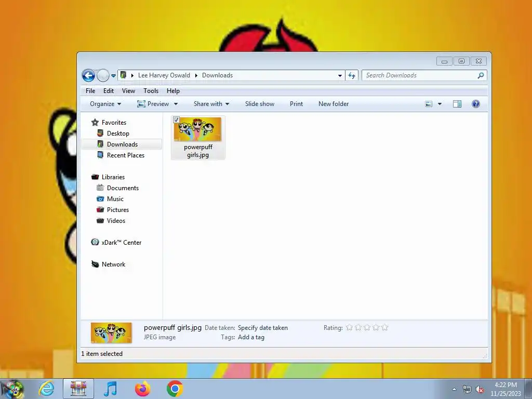Open the Help menu
The image size is (532, 399).
coord(173,91)
